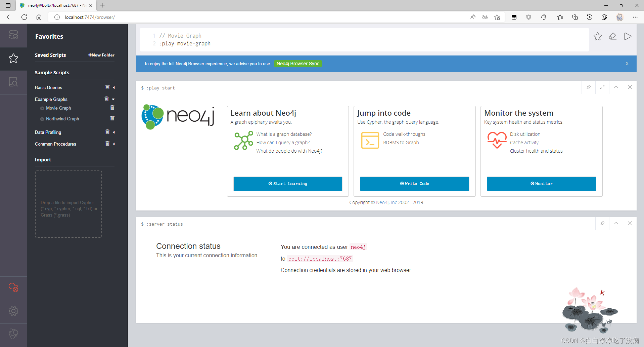The width and height of the screenshot is (644, 347).
Task: Open browser settings and more menu
Action: pos(635,17)
